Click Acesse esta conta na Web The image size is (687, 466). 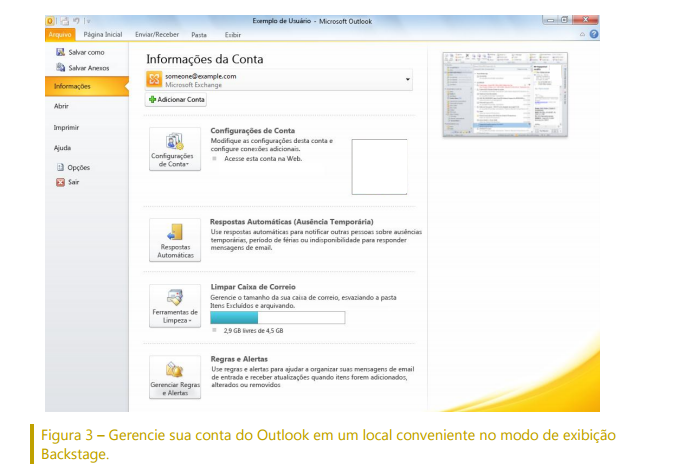(x=264, y=159)
